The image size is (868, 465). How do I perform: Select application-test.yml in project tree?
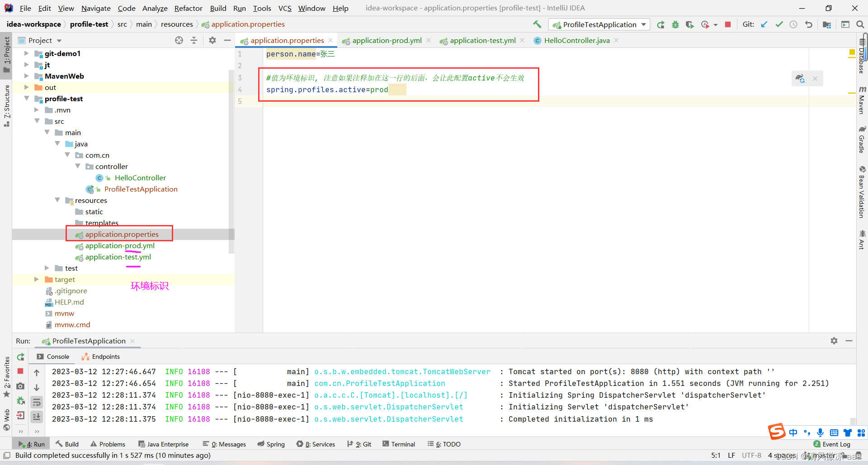(118, 257)
